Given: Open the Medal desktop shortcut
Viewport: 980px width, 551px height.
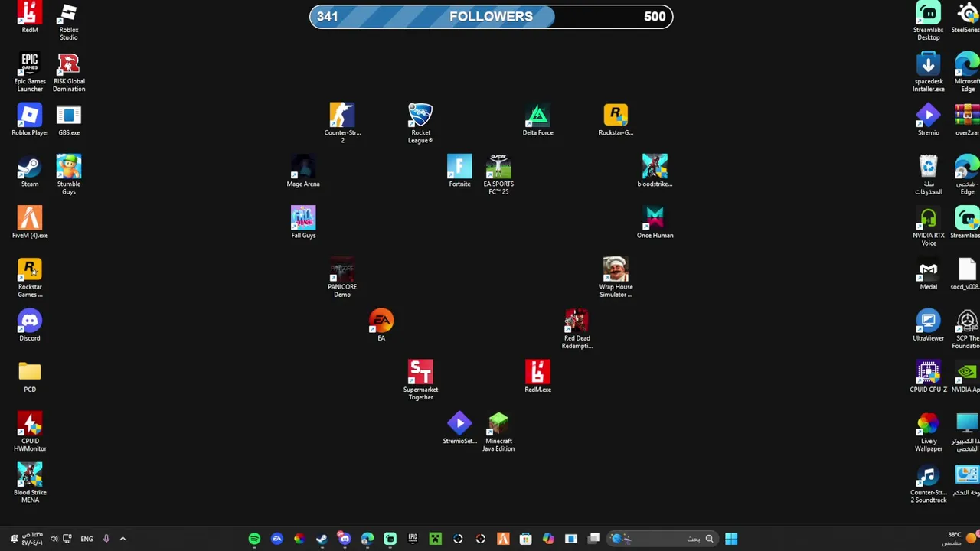Looking at the screenshot, I should [x=928, y=274].
